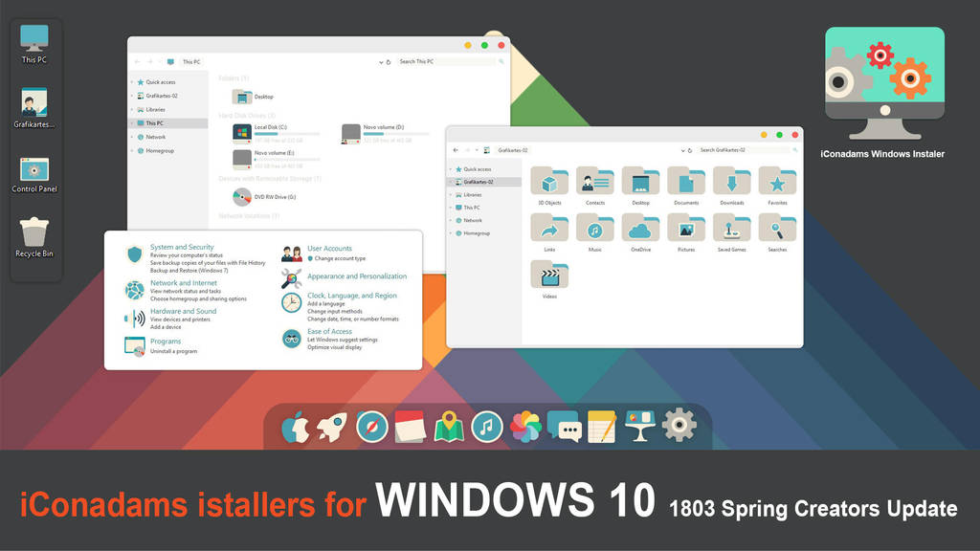The height and width of the screenshot is (551, 980).
Task: Expand the address bar dropdown in This PC window
Action: click(381, 62)
